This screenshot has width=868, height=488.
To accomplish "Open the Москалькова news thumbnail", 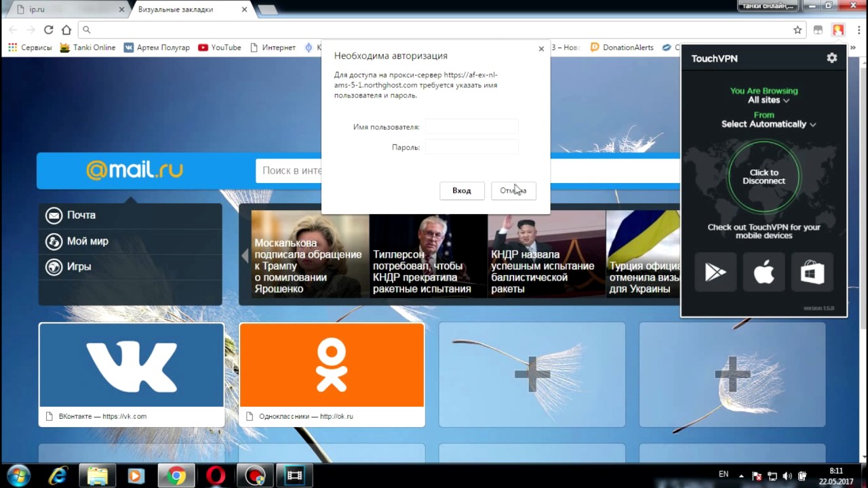I will [x=310, y=253].
